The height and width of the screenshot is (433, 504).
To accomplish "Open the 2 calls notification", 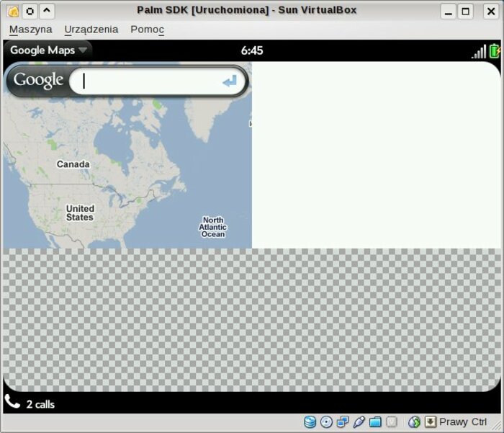I will [x=40, y=404].
